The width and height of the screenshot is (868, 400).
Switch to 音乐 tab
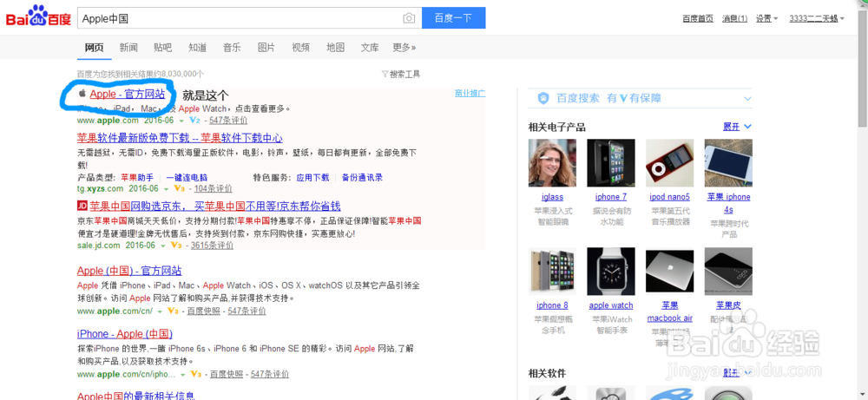[232, 47]
